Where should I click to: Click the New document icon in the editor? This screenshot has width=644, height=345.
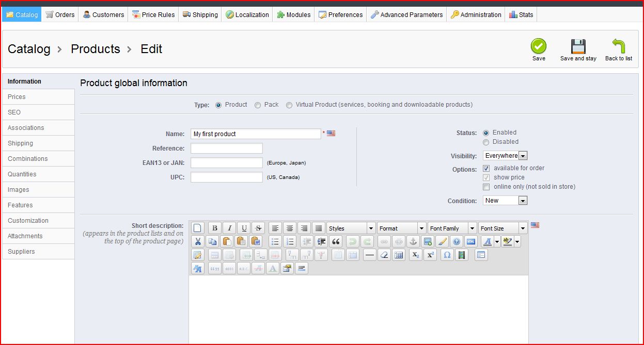pos(198,228)
